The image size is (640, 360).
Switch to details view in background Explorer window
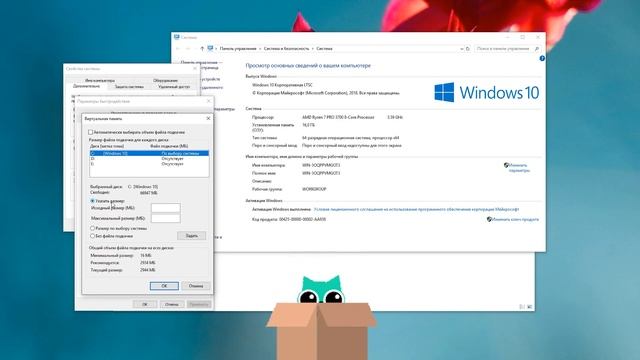522,307
